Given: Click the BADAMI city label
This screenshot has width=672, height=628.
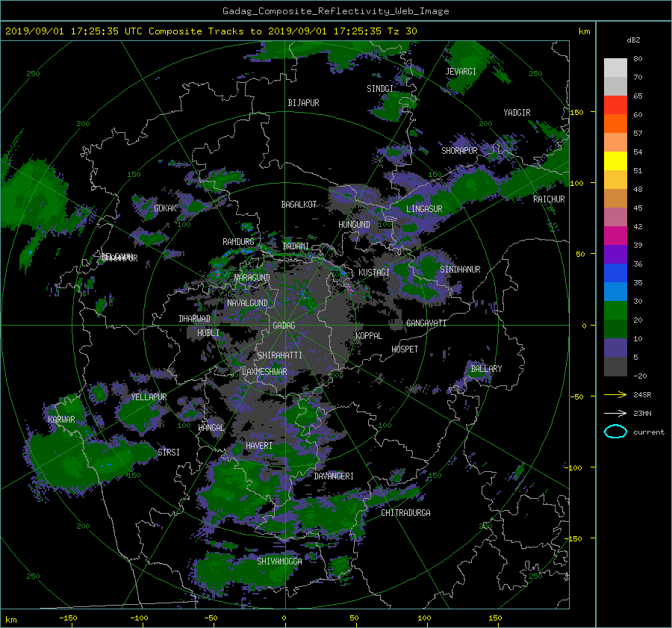Looking at the screenshot, I should coord(296,246).
